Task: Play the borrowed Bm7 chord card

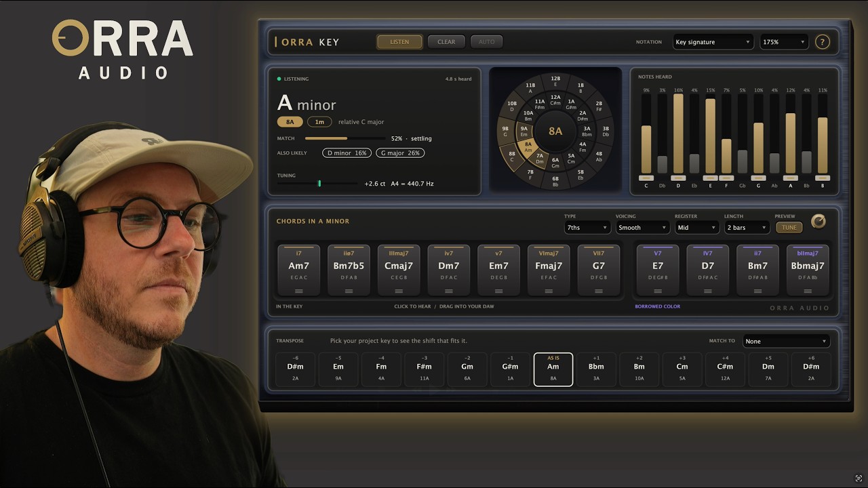Action: click(x=757, y=270)
